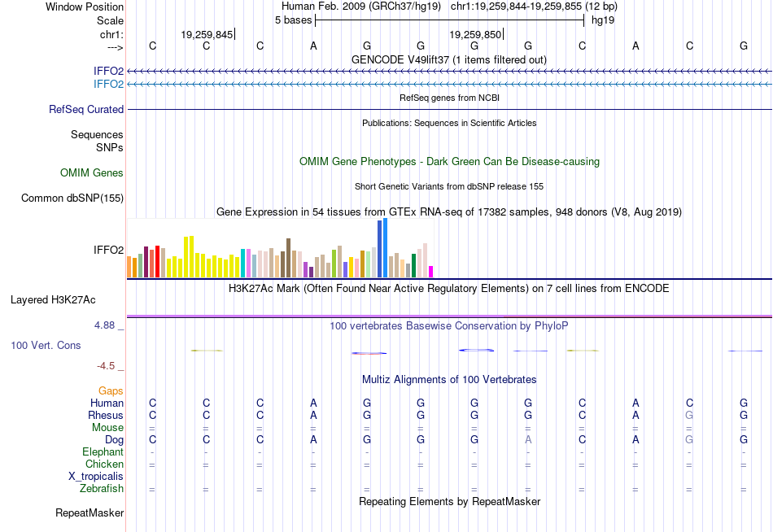
Task: Click the 19,259,850 position ruler label
Action: click(475, 34)
